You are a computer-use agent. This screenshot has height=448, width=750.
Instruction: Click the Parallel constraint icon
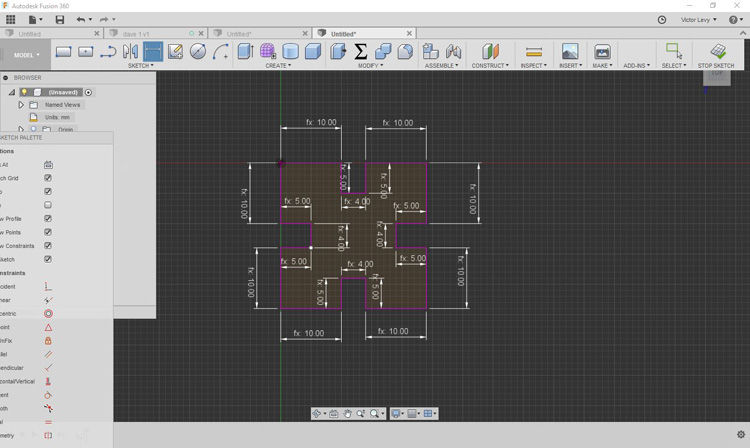[48, 354]
